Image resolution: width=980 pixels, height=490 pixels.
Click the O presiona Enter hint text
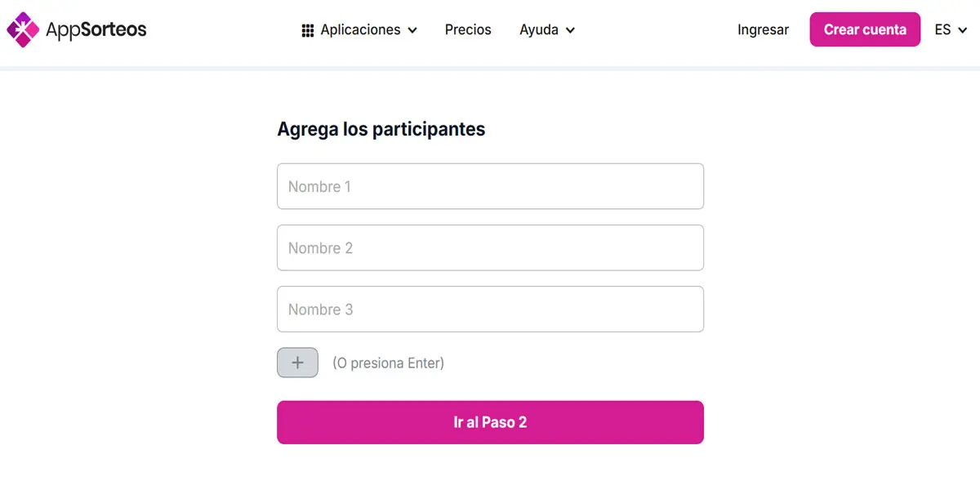tap(388, 363)
